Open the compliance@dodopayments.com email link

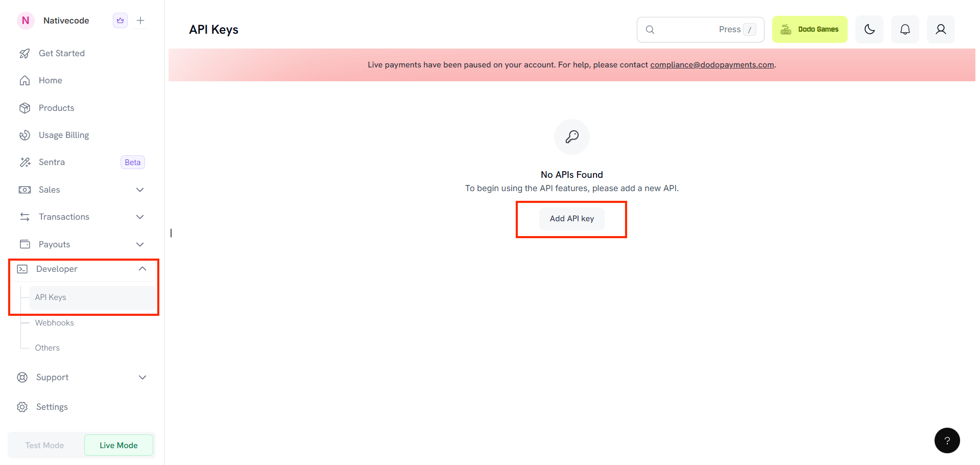pos(712,64)
